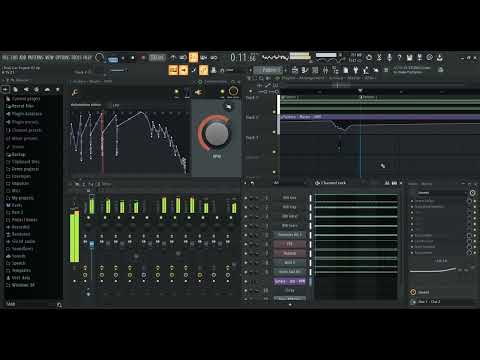Image resolution: width=480 pixels, height=360 pixels.
Task: Select the 808 Snare channel button
Action: tap(289, 226)
